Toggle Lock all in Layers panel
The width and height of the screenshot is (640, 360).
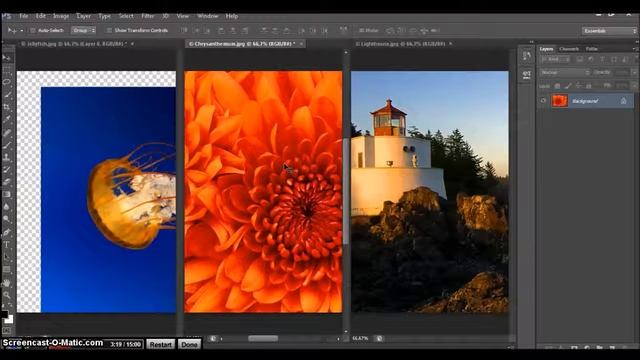(589, 86)
